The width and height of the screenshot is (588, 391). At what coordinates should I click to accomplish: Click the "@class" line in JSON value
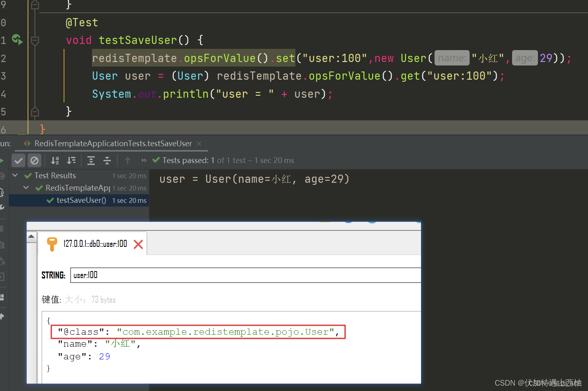tap(199, 332)
